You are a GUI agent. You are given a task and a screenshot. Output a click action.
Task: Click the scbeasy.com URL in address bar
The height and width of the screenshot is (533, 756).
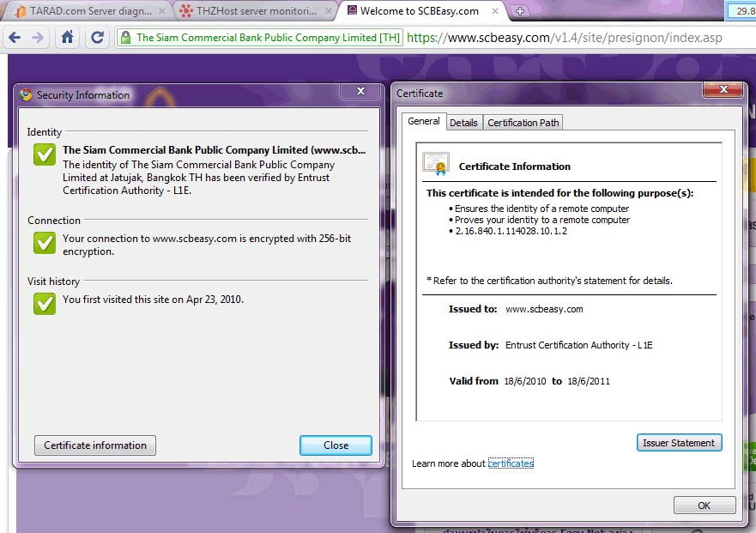point(564,38)
